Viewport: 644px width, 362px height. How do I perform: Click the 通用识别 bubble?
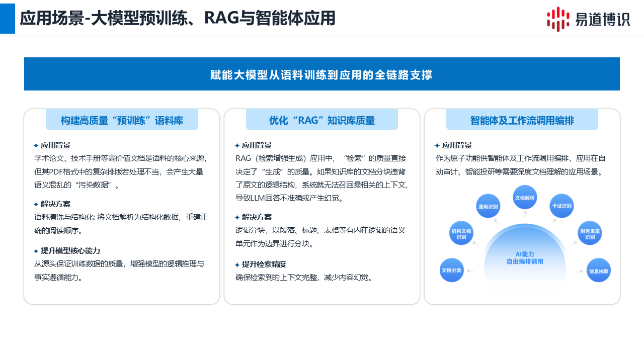(488, 206)
